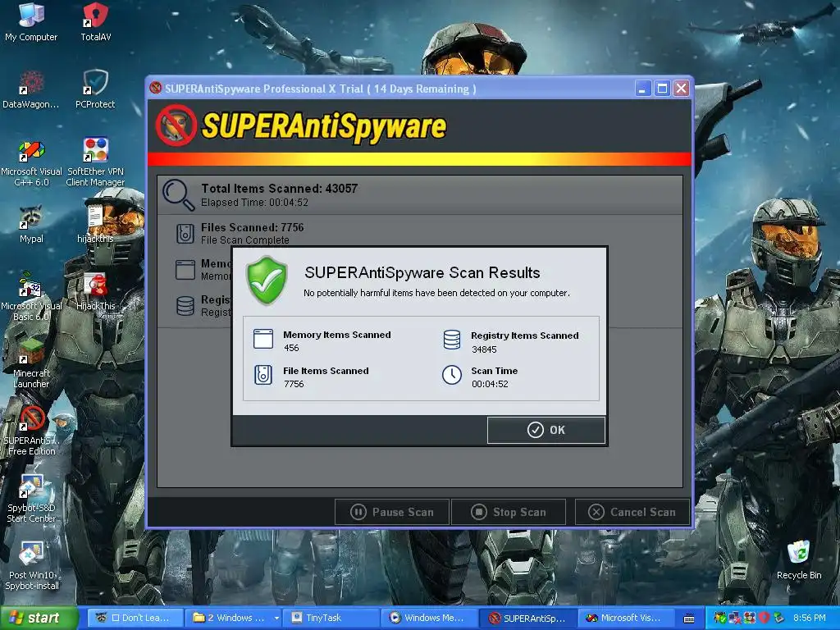Click the 'SUPERAntiSpyware Scan Results' heading
Image resolution: width=840 pixels, height=630 pixels.
pyautogui.click(x=422, y=272)
